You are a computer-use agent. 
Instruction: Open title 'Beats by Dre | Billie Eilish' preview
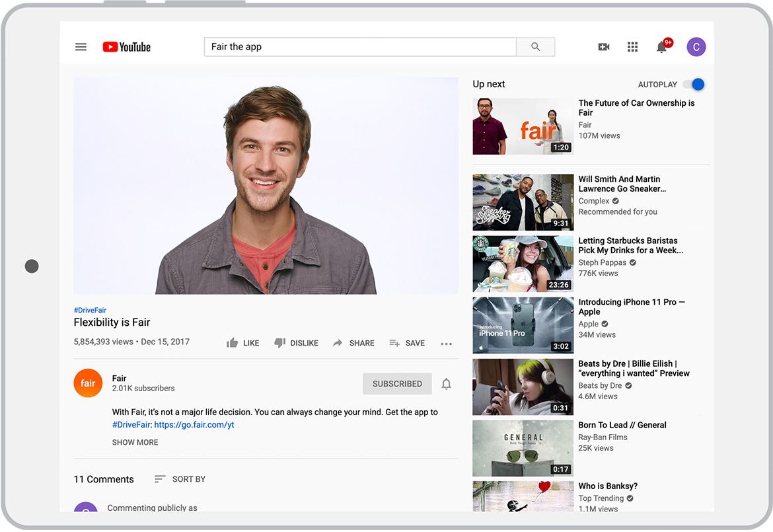point(634,368)
